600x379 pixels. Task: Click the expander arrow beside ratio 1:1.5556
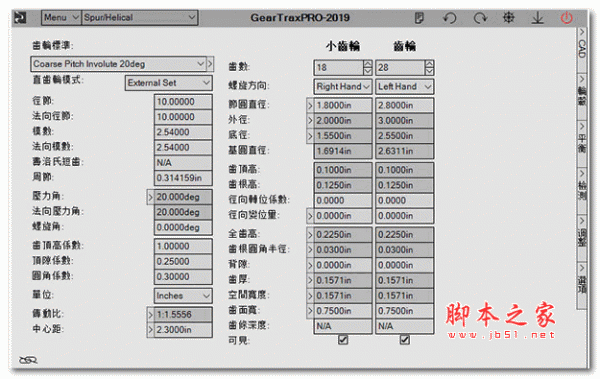150,315
